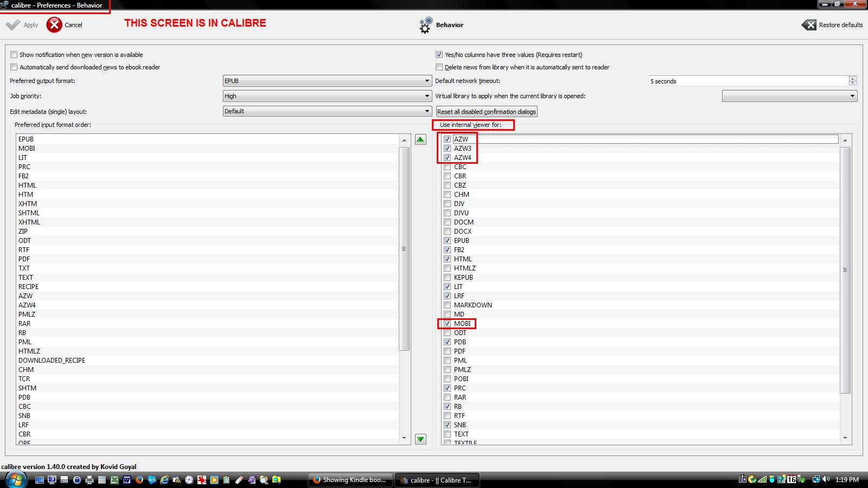Launch Word from the quick launch bar
The height and width of the screenshot is (488, 868).
(x=127, y=480)
